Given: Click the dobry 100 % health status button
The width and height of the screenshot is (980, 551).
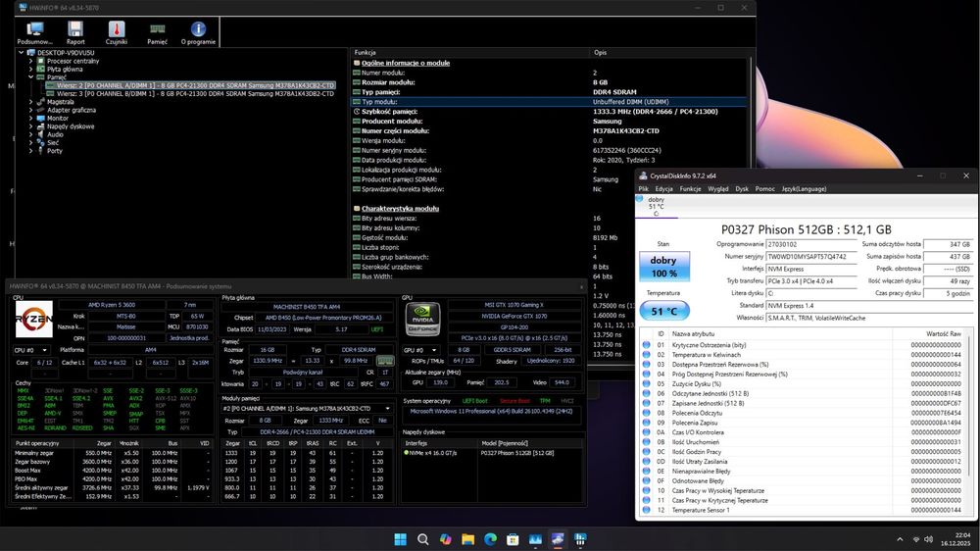Looking at the screenshot, I should coord(663,267).
